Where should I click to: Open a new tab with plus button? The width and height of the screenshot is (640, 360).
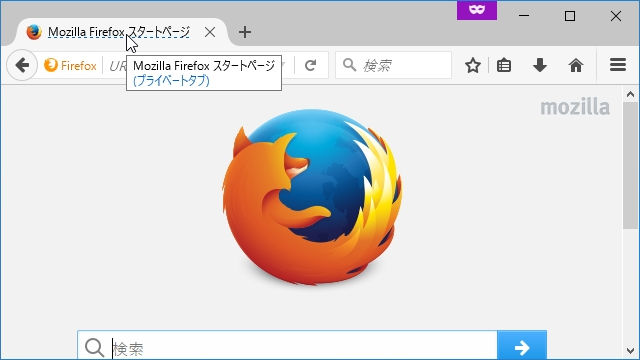245,32
